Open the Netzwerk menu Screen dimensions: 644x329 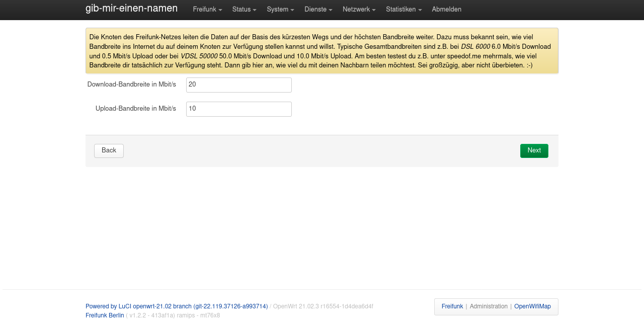point(359,10)
